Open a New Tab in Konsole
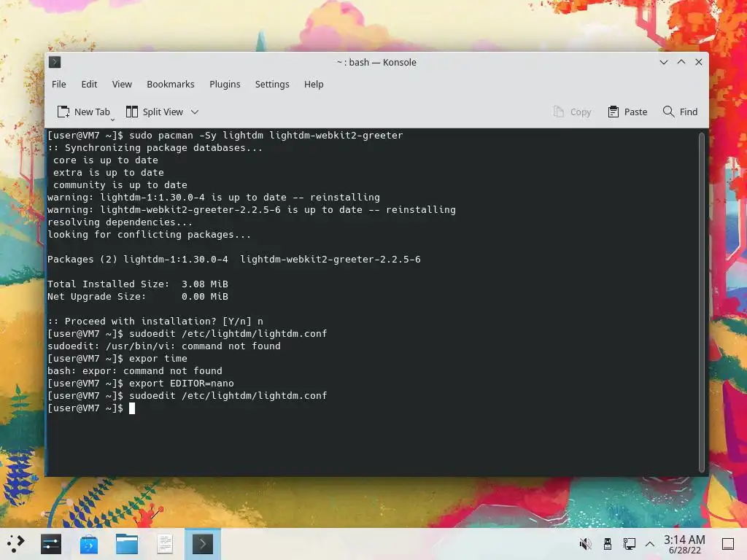The image size is (747, 560). point(84,112)
